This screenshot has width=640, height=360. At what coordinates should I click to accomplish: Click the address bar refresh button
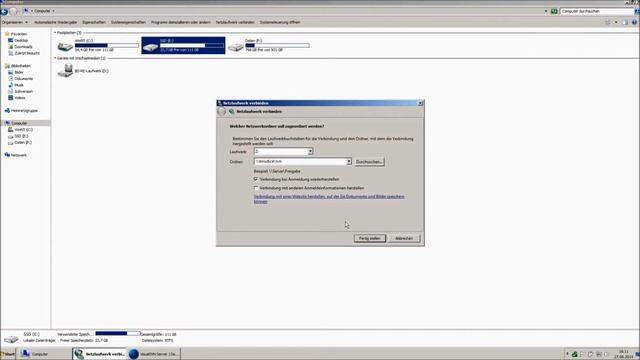554,11
